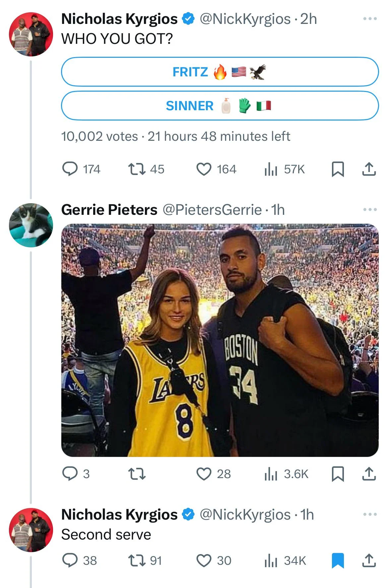Open the Lakers game photo

[x=220, y=340]
